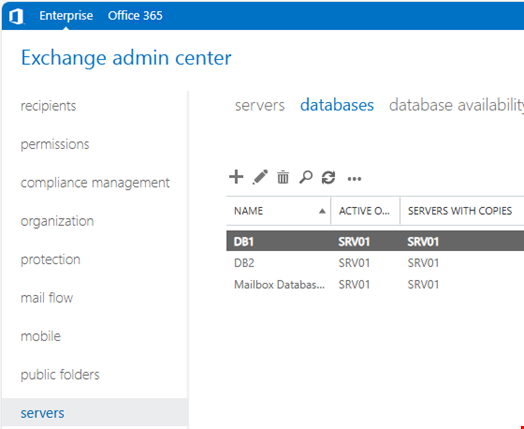Screen dimensions: 524x429
Task: Select the DB2 database row
Action: tap(375, 263)
